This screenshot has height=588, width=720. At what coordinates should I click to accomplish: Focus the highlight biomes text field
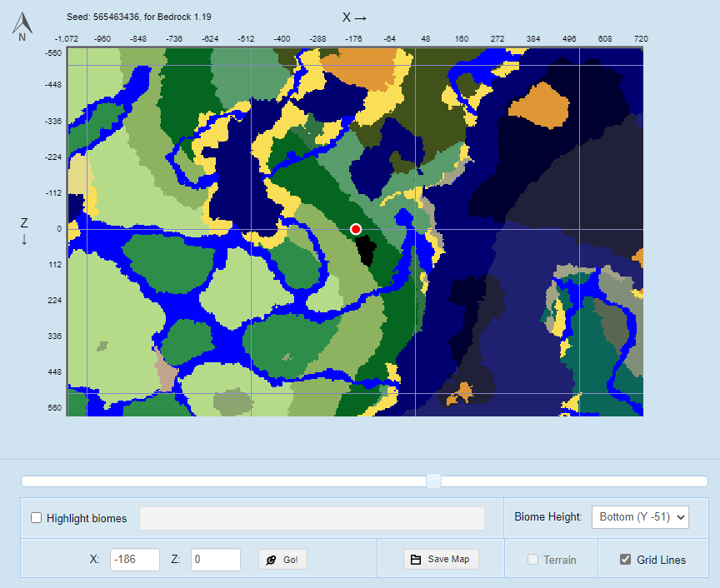[312, 518]
